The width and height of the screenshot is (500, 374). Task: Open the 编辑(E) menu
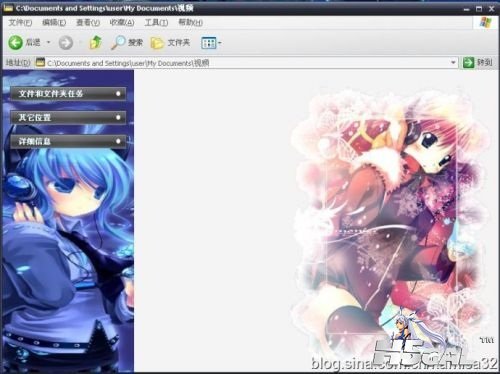pos(54,22)
